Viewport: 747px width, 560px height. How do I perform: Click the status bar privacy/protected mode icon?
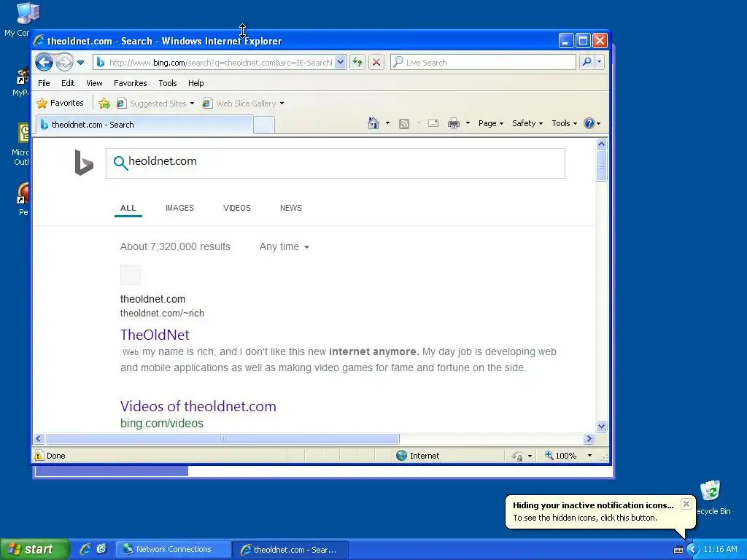click(517, 456)
